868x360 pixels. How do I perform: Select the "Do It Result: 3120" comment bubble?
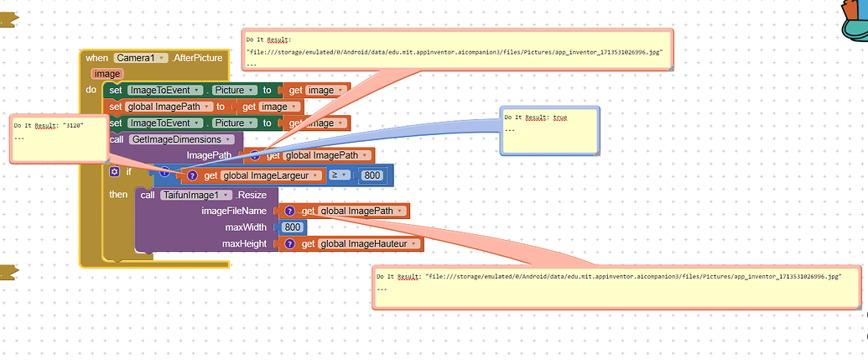point(58,138)
